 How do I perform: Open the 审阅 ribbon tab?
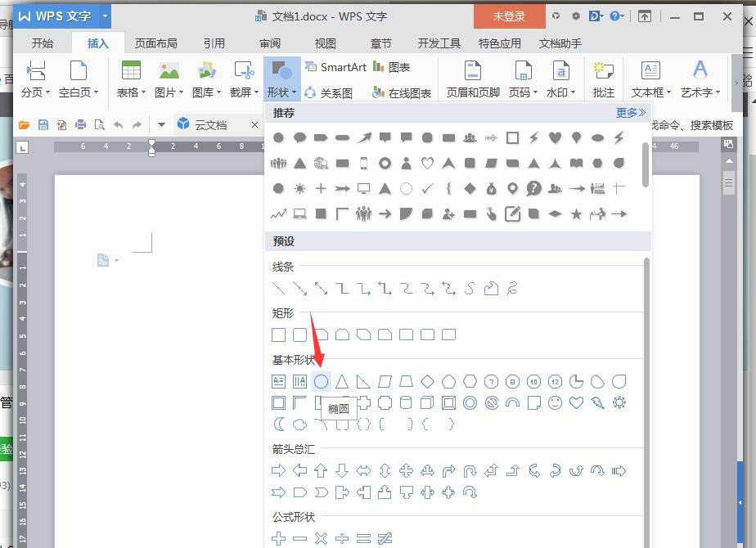point(270,43)
